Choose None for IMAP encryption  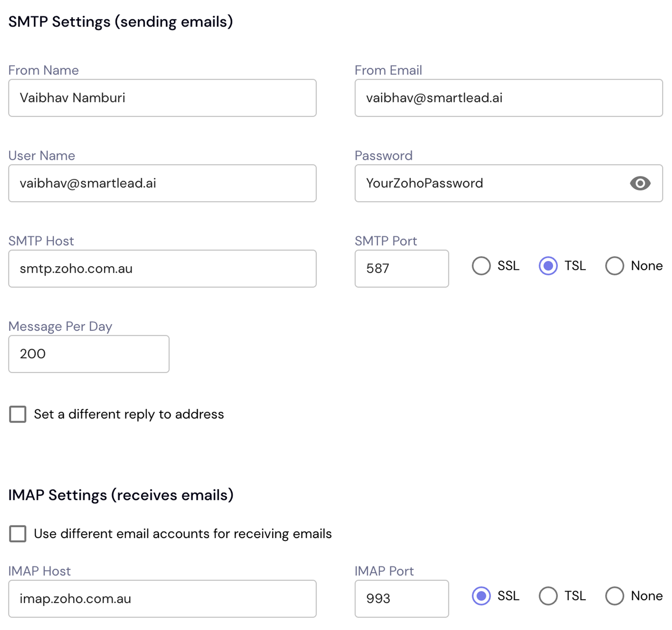(614, 596)
